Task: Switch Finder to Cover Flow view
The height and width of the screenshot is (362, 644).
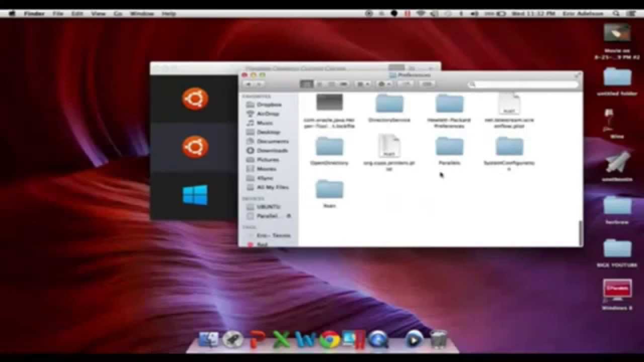Action: 344,84
